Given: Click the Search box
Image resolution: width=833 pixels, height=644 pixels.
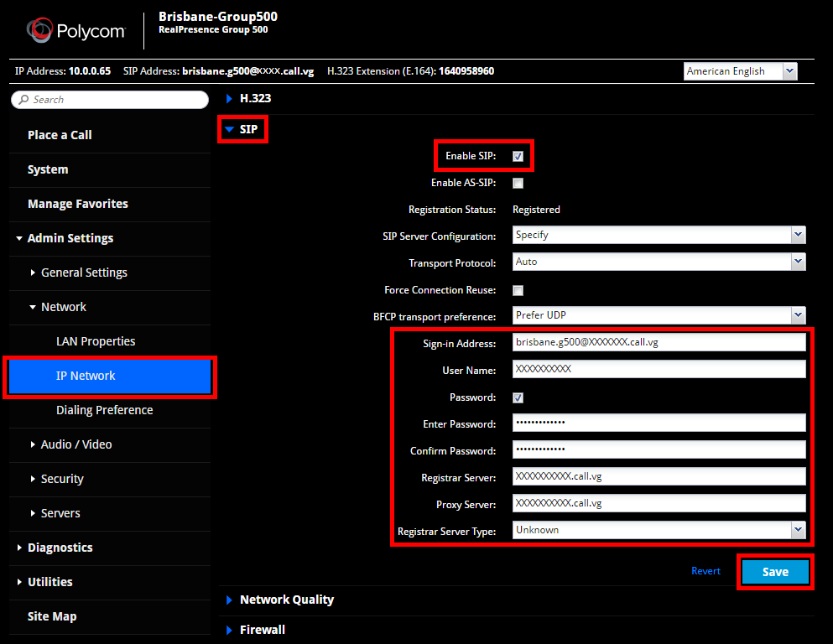Looking at the screenshot, I should 109,100.
